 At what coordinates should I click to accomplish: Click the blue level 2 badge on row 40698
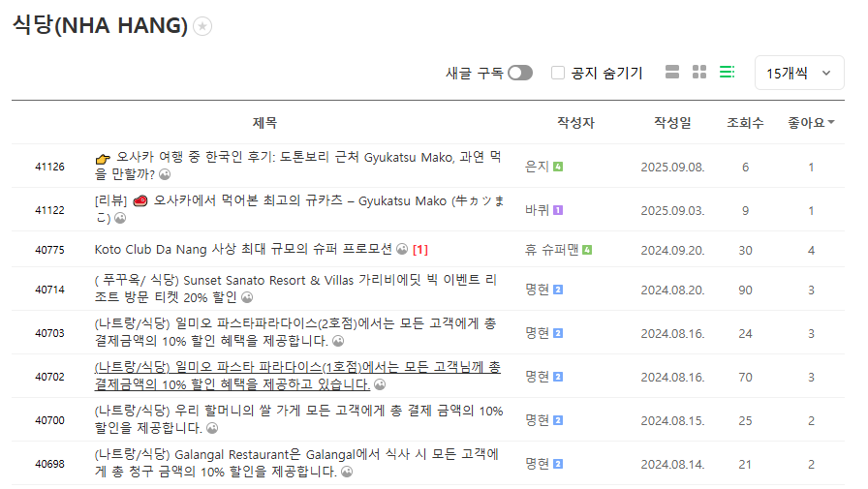coord(558,464)
